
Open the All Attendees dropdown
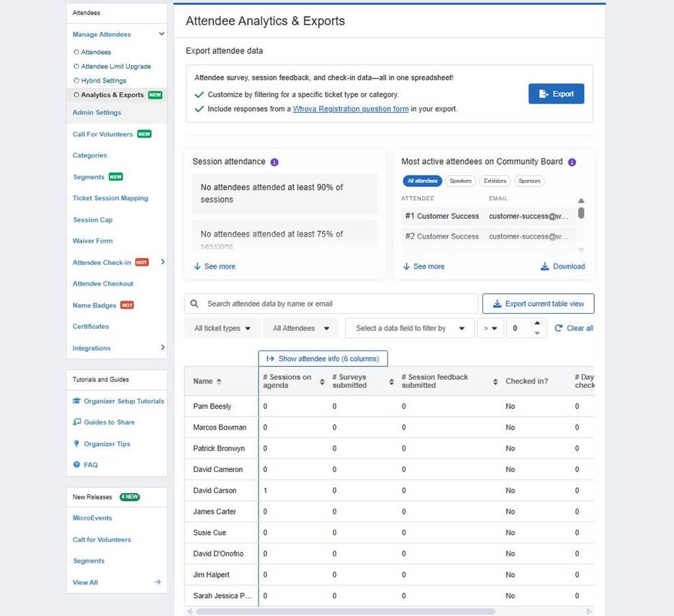(301, 328)
